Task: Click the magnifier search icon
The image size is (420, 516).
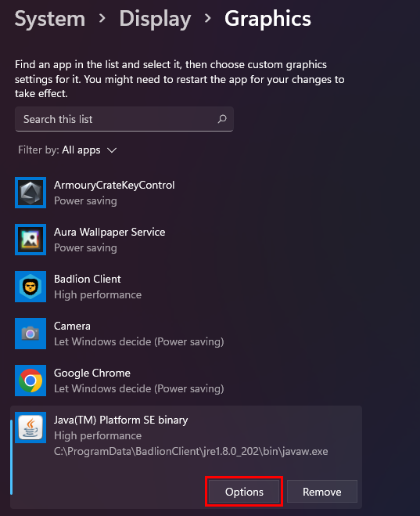Action: tap(222, 119)
